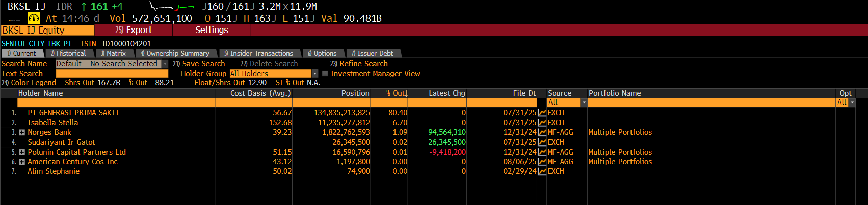Sort by the % Out column header
This screenshot has height=205, width=868.
(x=397, y=93)
